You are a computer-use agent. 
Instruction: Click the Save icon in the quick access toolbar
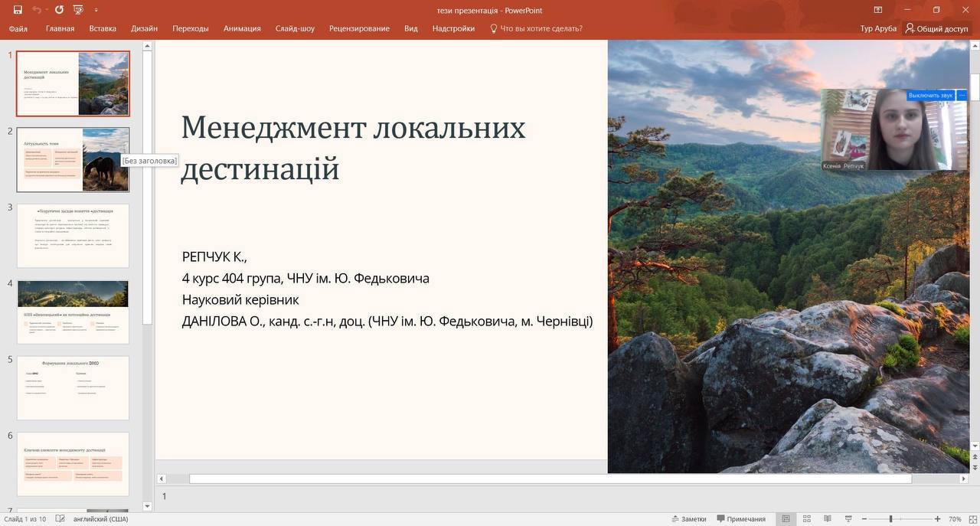tap(18, 10)
